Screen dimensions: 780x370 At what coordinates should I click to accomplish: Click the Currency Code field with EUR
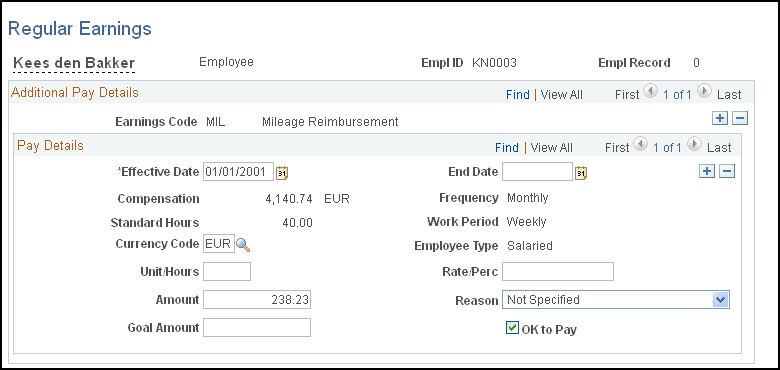[219, 244]
